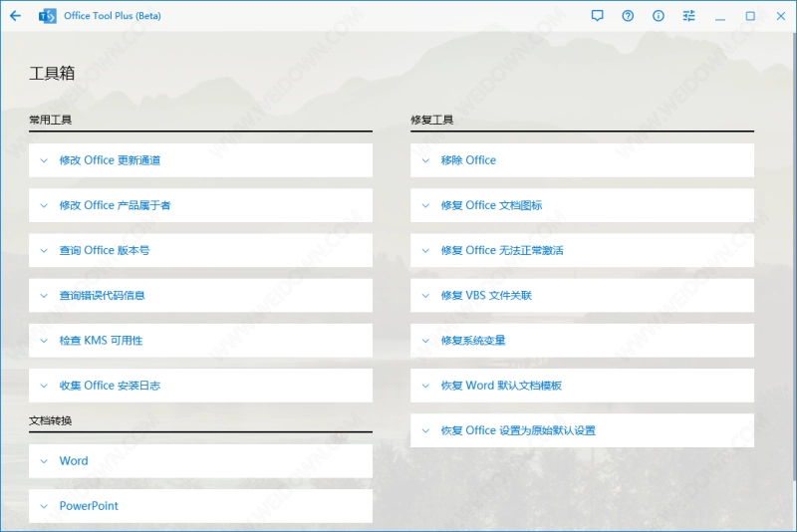Select 查询错误代码信息 text
This screenshot has width=797, height=532.
point(103,296)
